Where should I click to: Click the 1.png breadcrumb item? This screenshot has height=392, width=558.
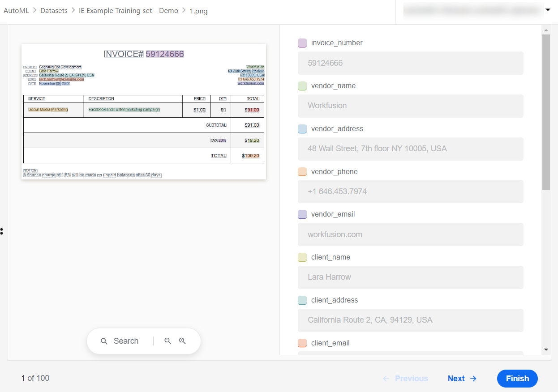[x=198, y=11]
